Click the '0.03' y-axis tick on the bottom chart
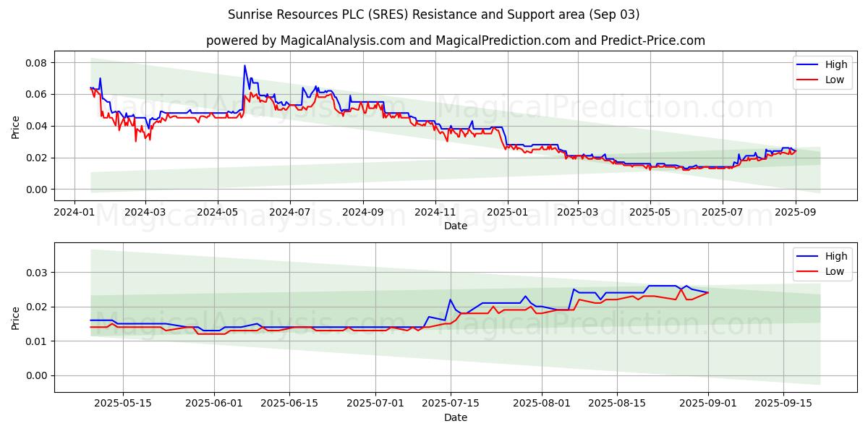The height and width of the screenshot is (434, 868). click(x=36, y=273)
